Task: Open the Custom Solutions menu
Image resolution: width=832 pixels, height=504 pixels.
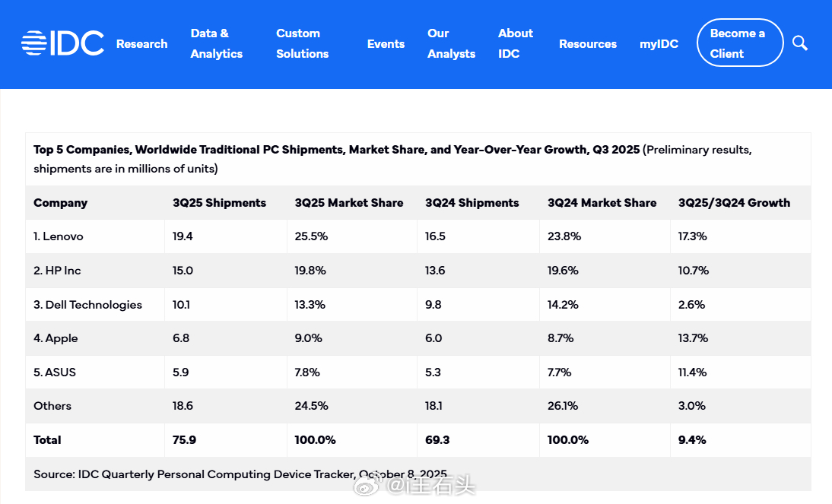Action: 303,43
